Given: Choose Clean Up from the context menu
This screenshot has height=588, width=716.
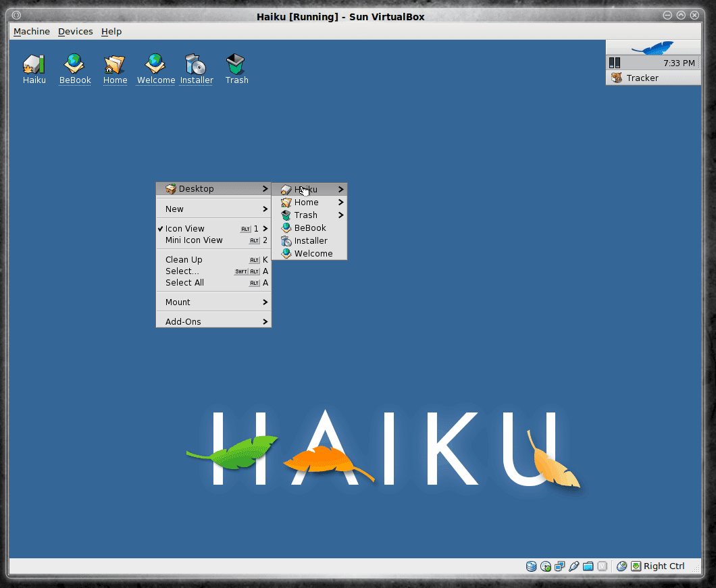Looking at the screenshot, I should click(x=184, y=260).
